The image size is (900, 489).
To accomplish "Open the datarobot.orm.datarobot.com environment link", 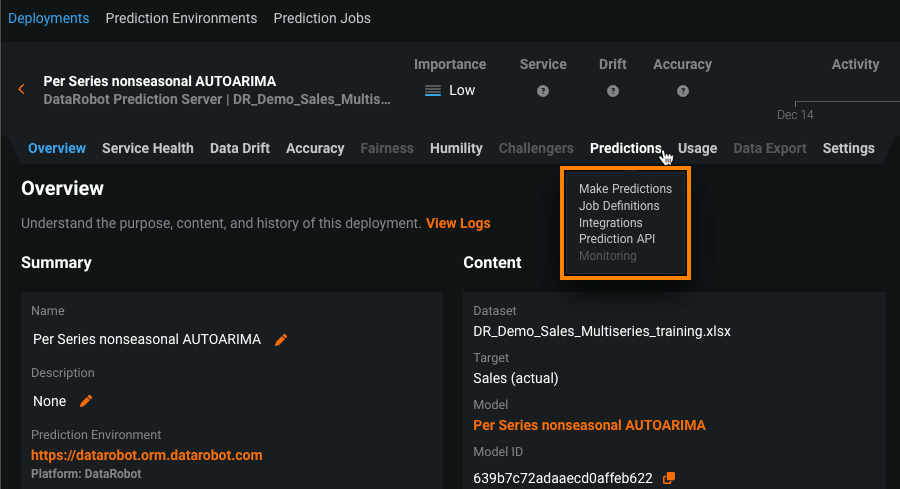I will [x=146, y=455].
